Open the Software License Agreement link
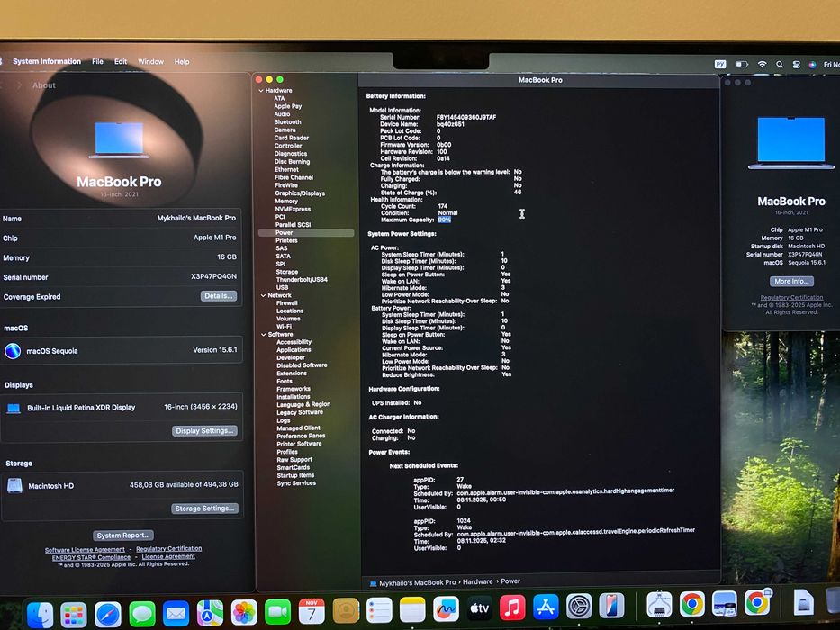840x630 pixels. coord(85,550)
